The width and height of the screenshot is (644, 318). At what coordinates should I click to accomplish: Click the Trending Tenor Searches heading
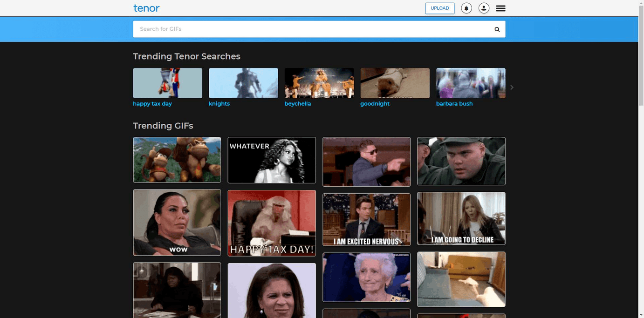tap(186, 56)
